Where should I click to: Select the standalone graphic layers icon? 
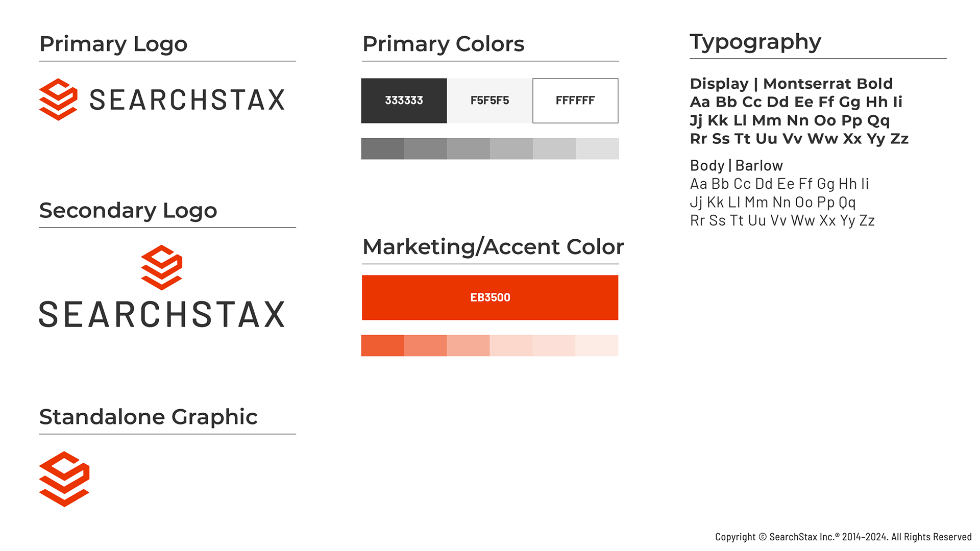[64, 479]
